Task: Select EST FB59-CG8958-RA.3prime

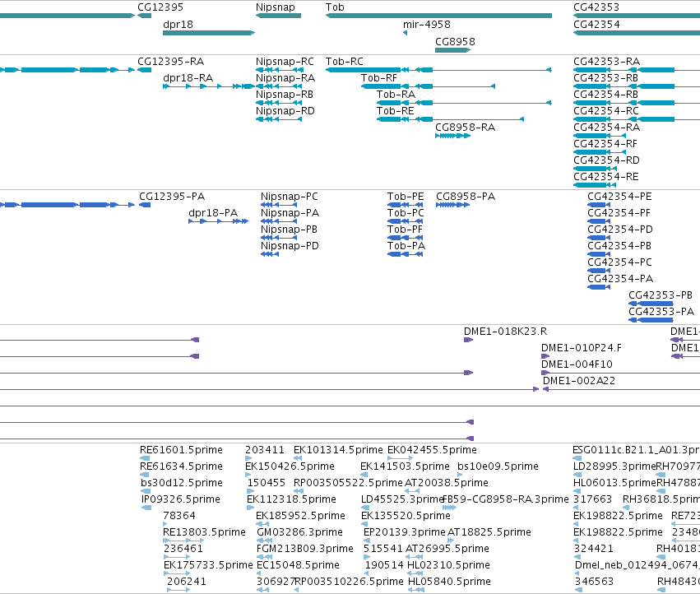Action: pyautogui.click(x=449, y=508)
